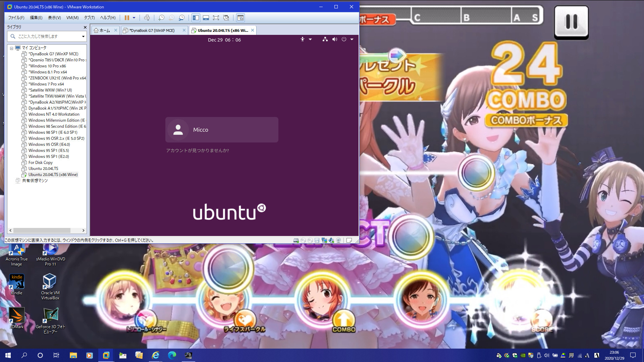This screenshot has width=644, height=362.
Task: Click the Dec 29 06:06 clock in Ubuntu
Action: click(224, 40)
